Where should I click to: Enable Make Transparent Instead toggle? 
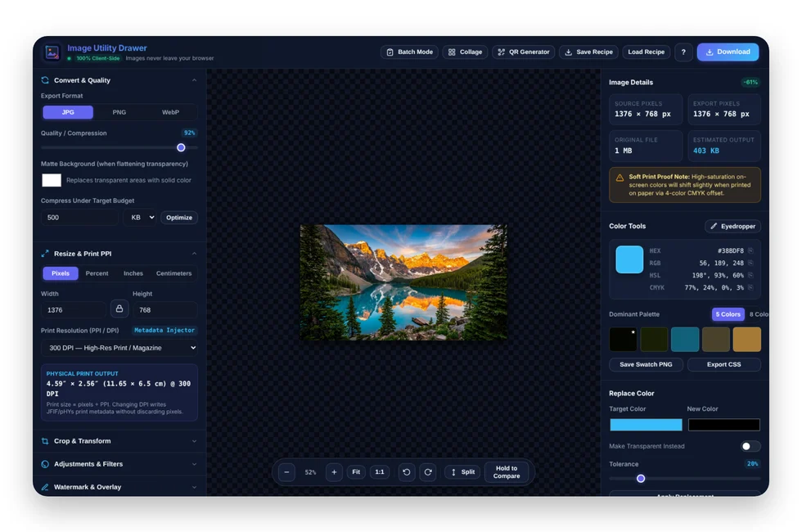coord(750,447)
